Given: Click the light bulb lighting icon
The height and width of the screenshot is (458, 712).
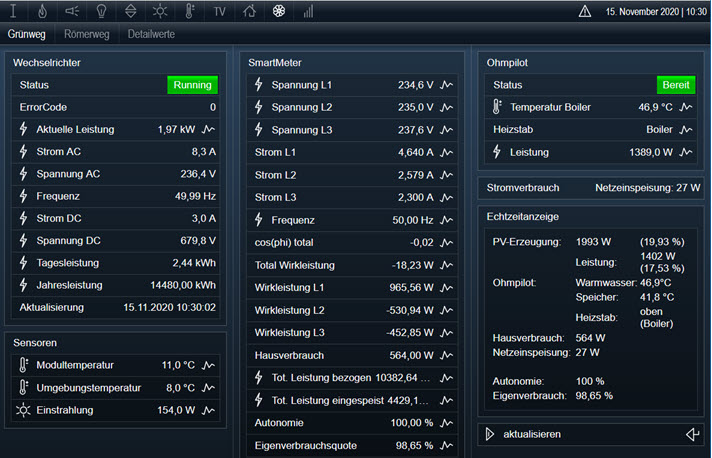Looking at the screenshot, I should [x=101, y=11].
